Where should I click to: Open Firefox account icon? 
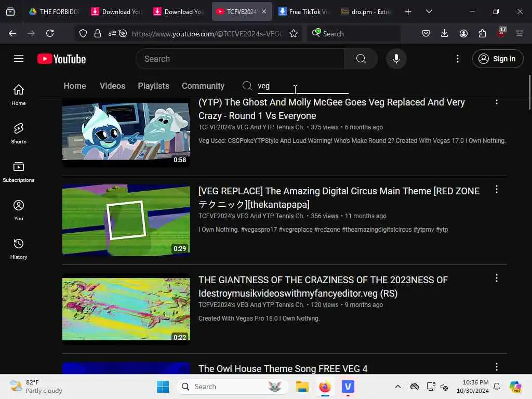(x=463, y=33)
